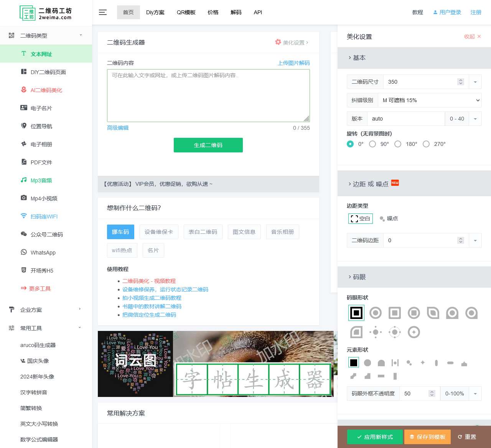Select the first square 码眼形状 style
Viewport: 491px width, 448px height.
356,312
